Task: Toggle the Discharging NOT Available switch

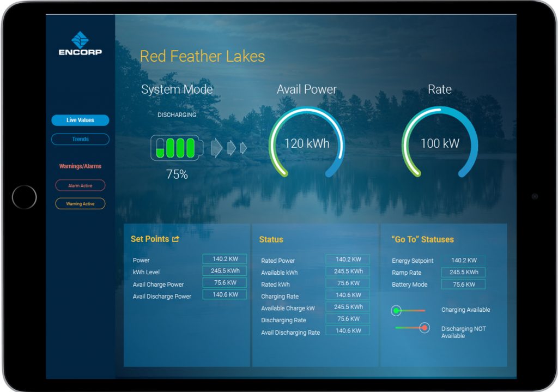Action: [x=413, y=328]
